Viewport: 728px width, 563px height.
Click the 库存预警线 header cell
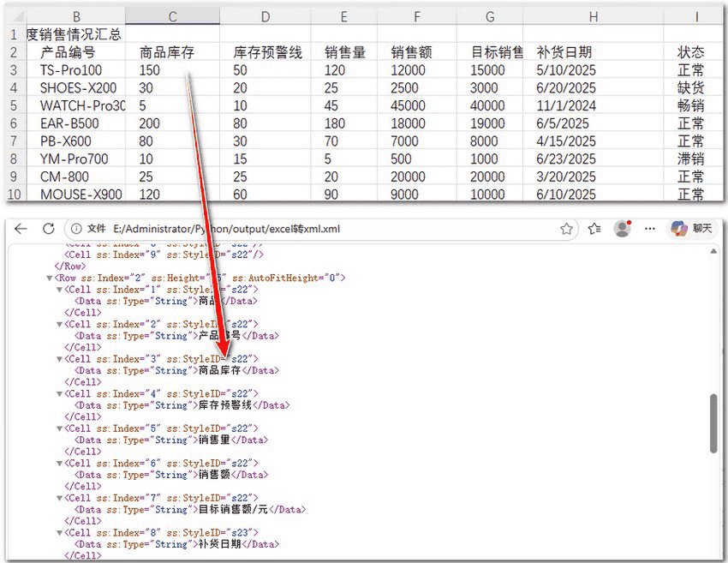(x=266, y=52)
